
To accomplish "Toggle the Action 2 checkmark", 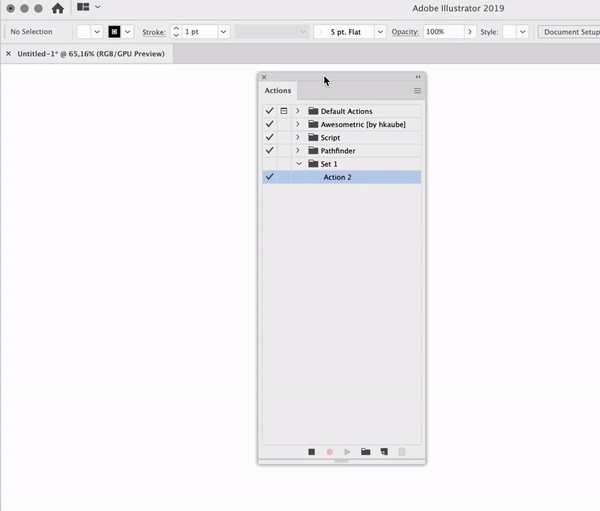I will 269,177.
